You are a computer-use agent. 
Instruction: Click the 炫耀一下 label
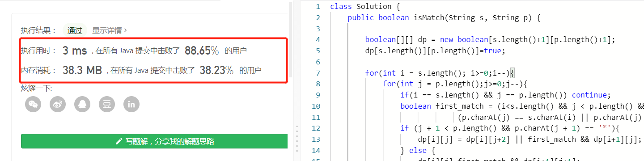click(36, 88)
